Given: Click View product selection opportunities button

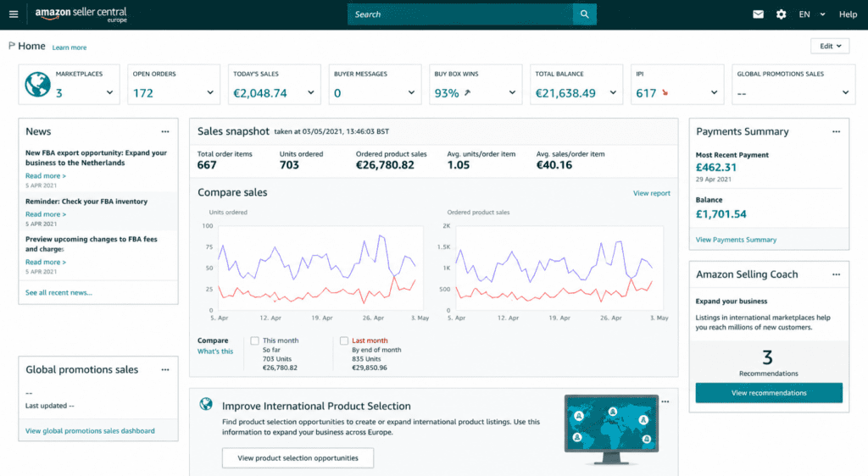Looking at the screenshot, I should (298, 457).
